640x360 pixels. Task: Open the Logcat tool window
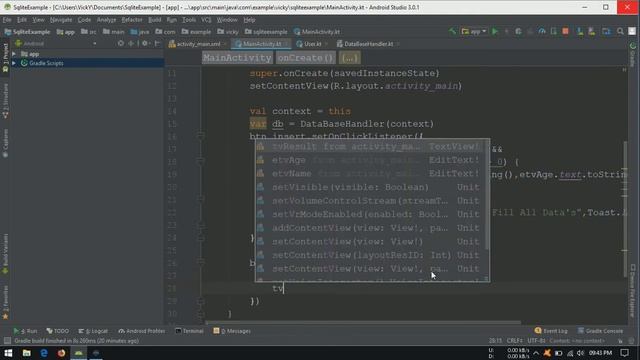93,331
